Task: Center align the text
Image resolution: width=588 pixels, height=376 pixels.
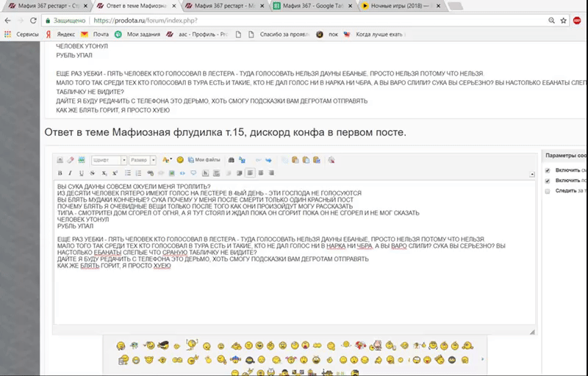Action: tap(261, 173)
